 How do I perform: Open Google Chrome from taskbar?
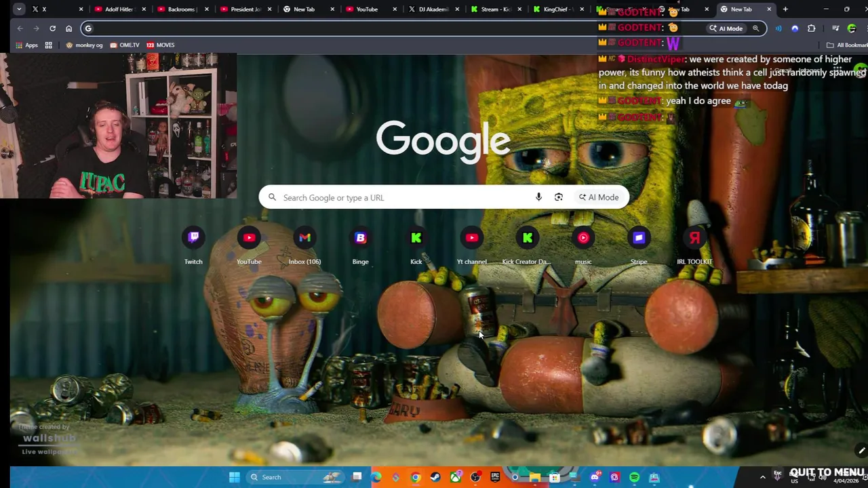[x=416, y=477]
